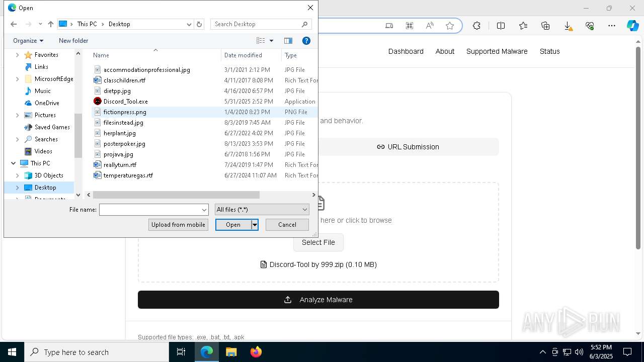Viewport: 644px width, 362px height.
Task: Click the Upload from mobile button
Action: [x=178, y=225]
